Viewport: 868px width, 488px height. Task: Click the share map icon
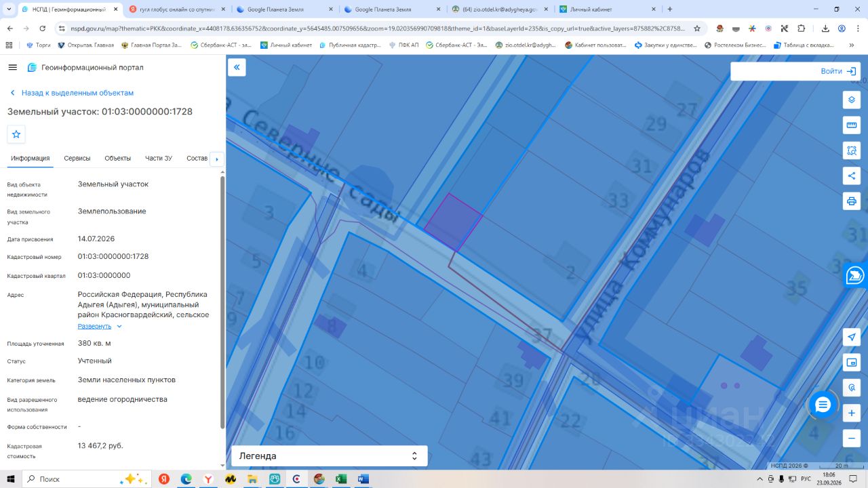tap(852, 176)
